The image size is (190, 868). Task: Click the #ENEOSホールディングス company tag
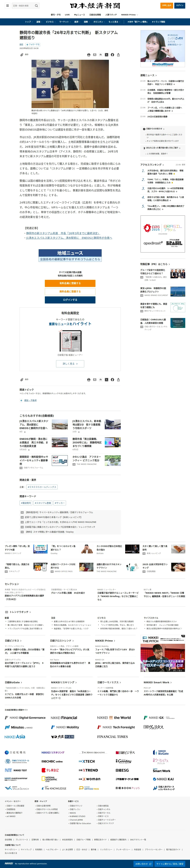click(x=42, y=487)
